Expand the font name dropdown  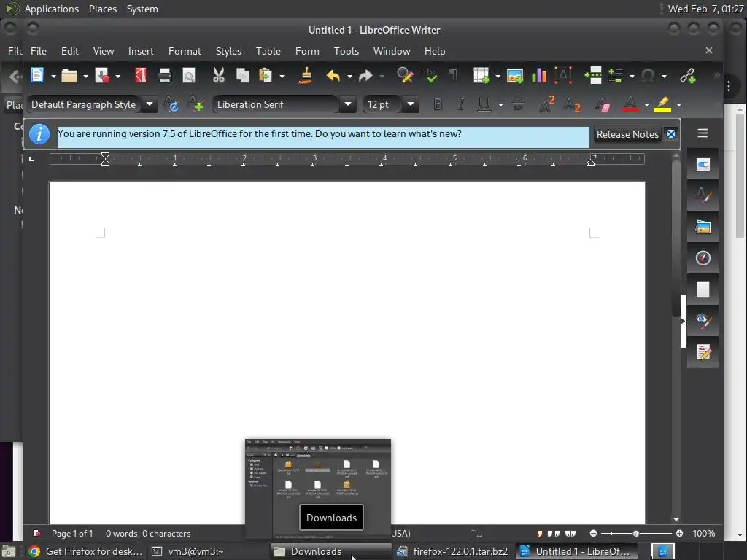point(348,104)
